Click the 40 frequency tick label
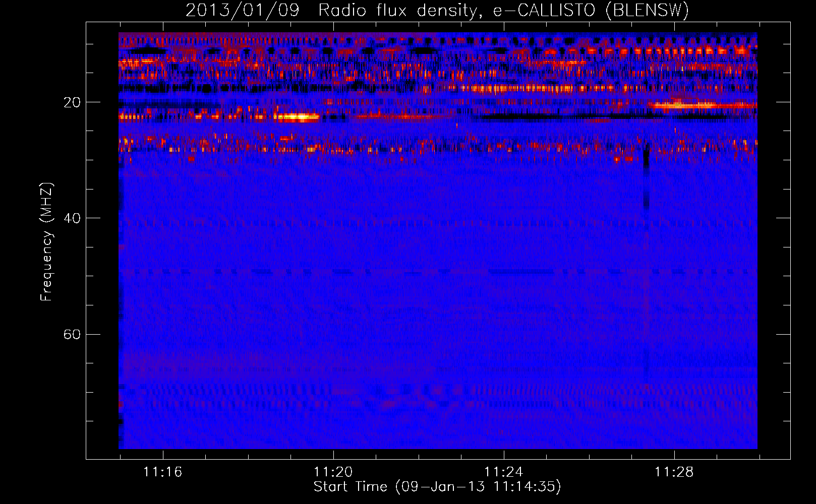816x504 pixels. pyautogui.click(x=72, y=218)
